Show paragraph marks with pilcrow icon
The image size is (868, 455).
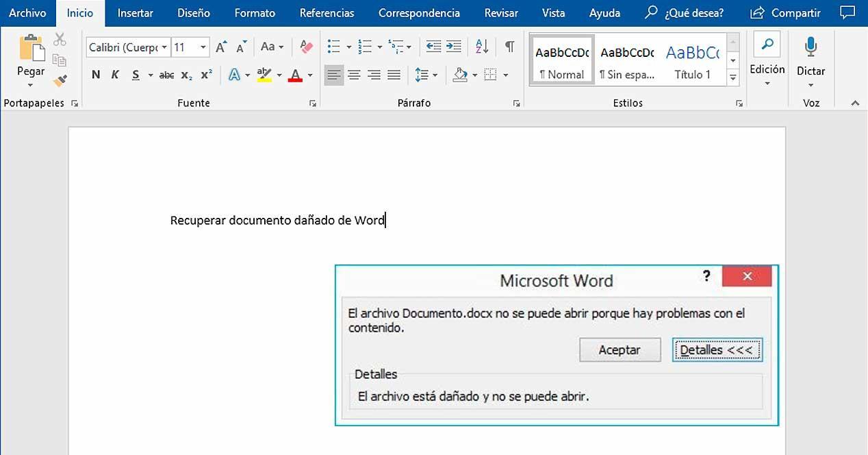(509, 47)
